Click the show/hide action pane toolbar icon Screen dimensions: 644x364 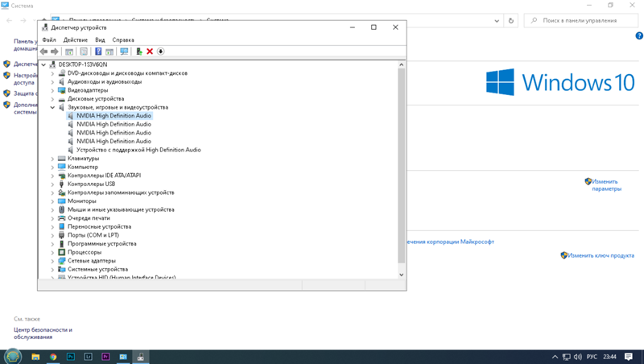tap(109, 52)
